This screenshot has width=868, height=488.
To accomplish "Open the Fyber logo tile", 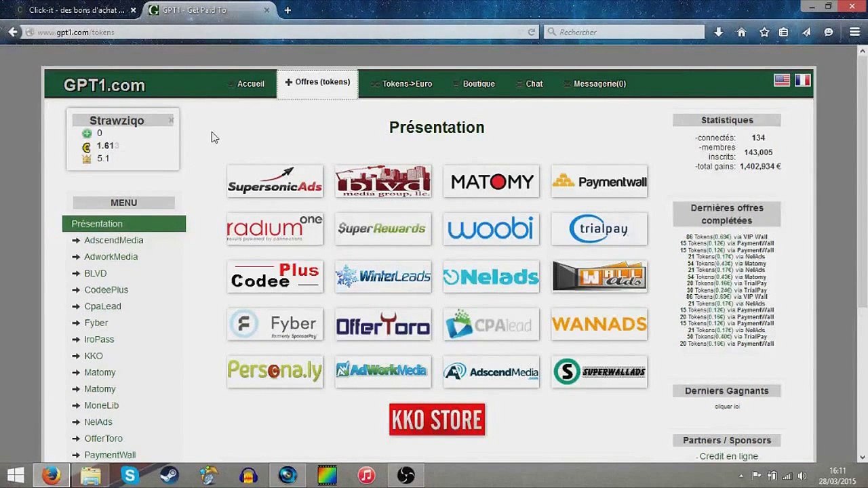I will pyautogui.click(x=275, y=324).
